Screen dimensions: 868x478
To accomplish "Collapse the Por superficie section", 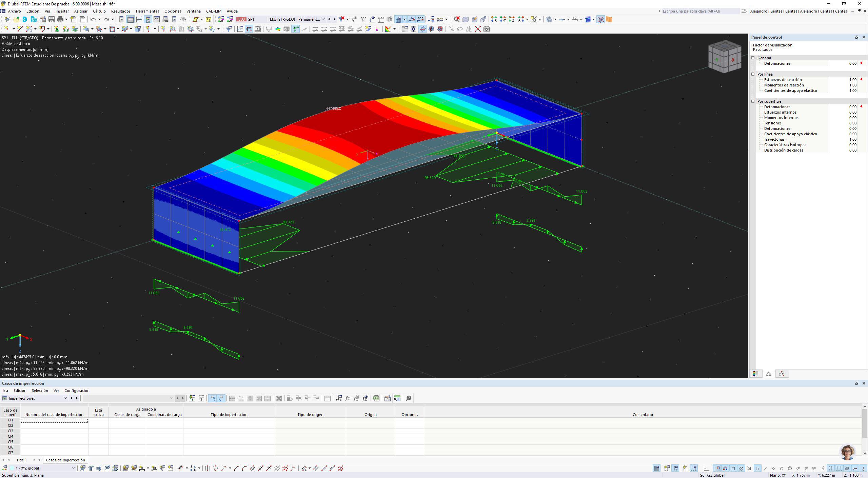I will [x=753, y=101].
